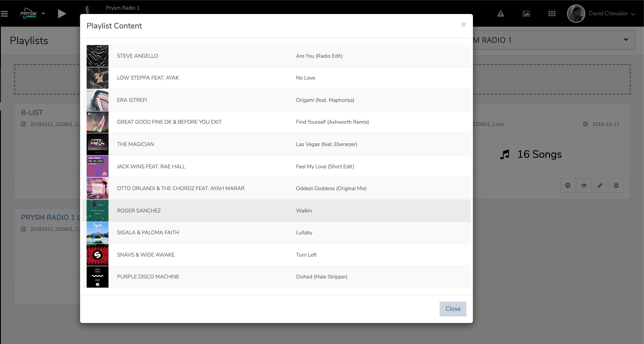Click the title Origami (feat. Maphorisa)
Image resolution: width=644 pixels, height=344 pixels.
coord(325,100)
